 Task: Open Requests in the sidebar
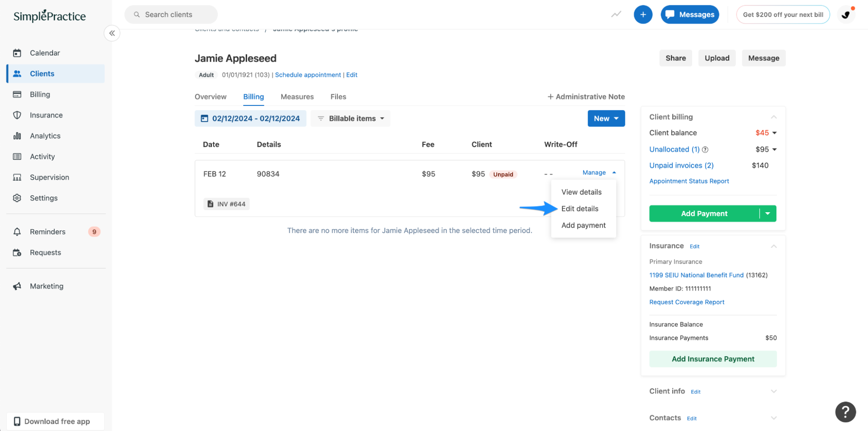(45, 252)
